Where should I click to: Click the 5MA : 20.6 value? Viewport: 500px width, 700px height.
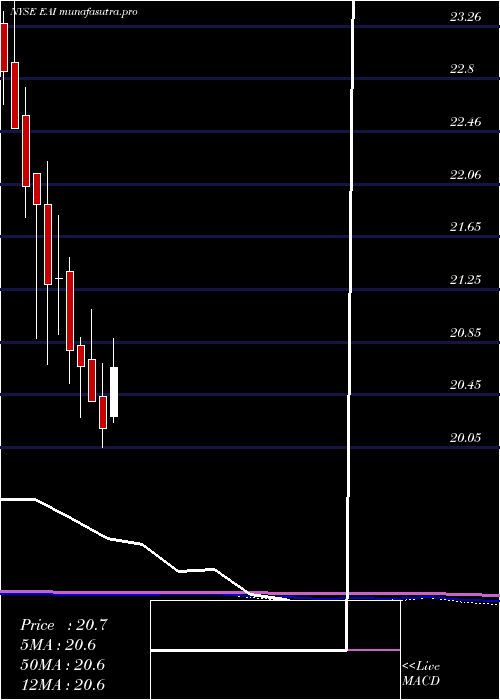[x=58, y=645]
